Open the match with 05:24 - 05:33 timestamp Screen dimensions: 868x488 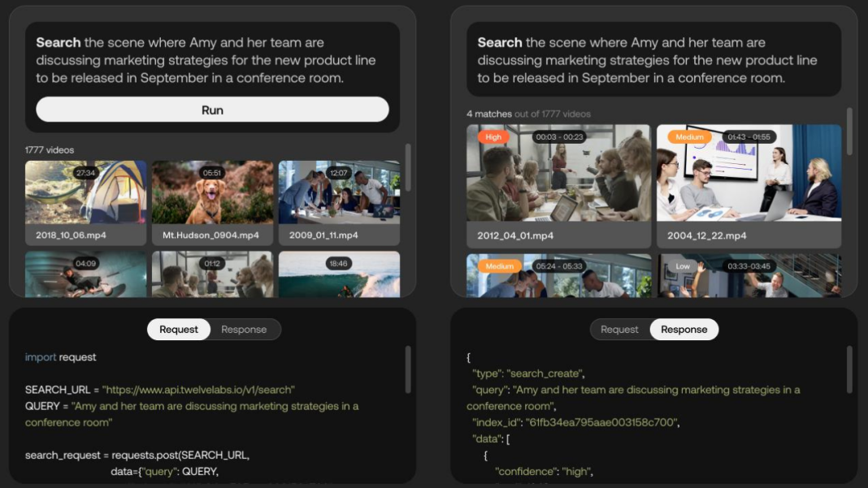coord(558,275)
